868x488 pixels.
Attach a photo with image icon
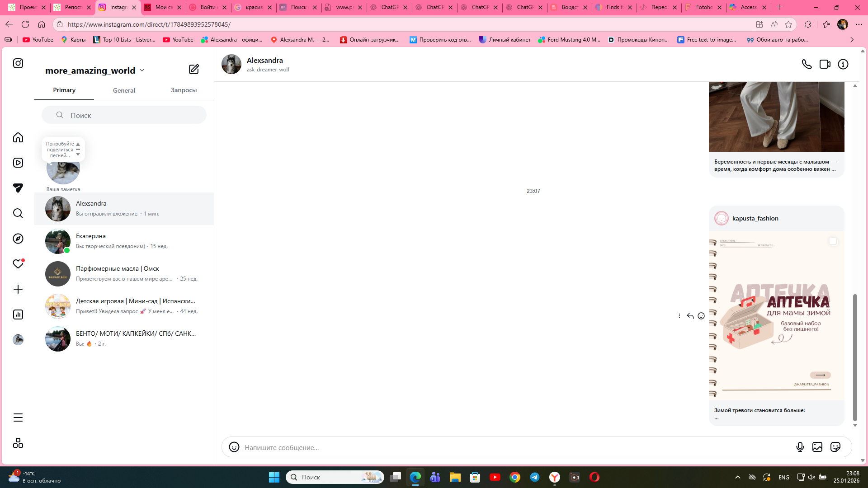click(x=817, y=447)
